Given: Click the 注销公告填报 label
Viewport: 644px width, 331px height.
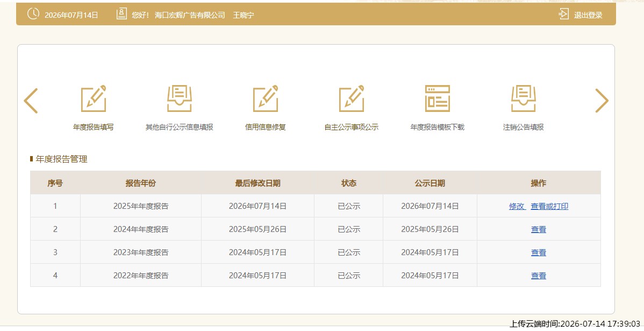Looking at the screenshot, I should coord(523,127).
